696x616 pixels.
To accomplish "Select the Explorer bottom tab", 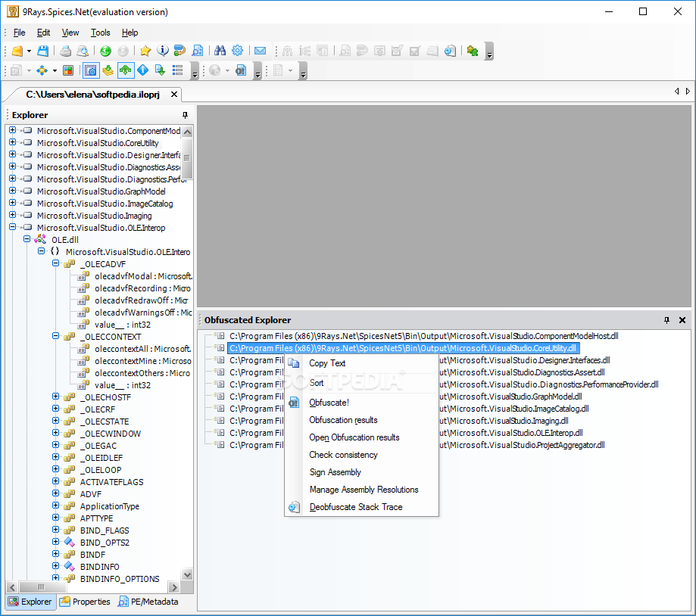I will click(x=30, y=602).
